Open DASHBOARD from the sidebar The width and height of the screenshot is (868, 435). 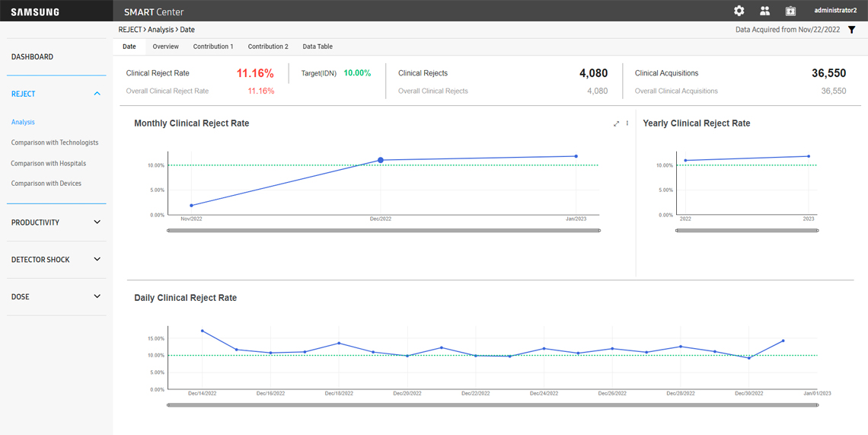coord(32,57)
